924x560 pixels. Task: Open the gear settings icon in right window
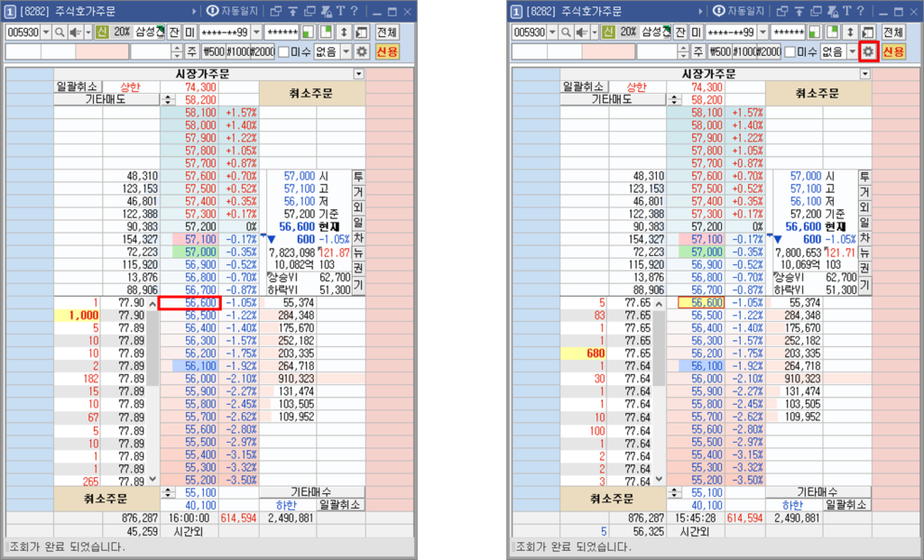pyautogui.click(x=868, y=51)
